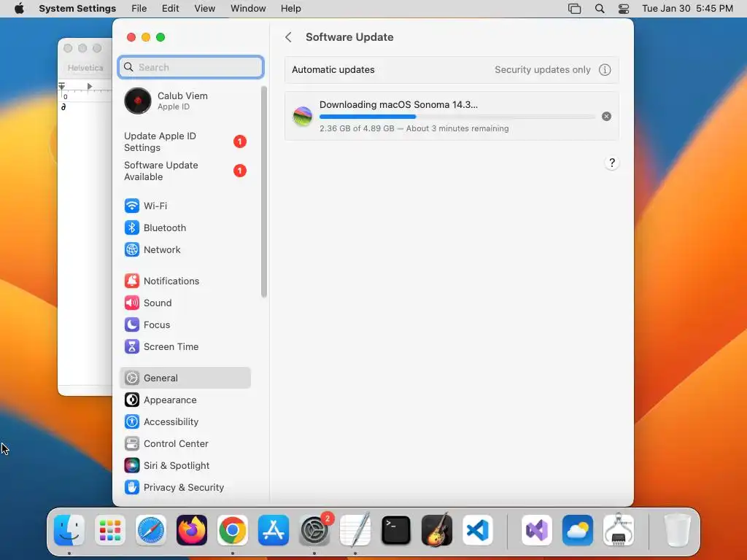Open App Store from the Dock
Image resolution: width=747 pixels, height=560 pixels.
tap(274, 530)
